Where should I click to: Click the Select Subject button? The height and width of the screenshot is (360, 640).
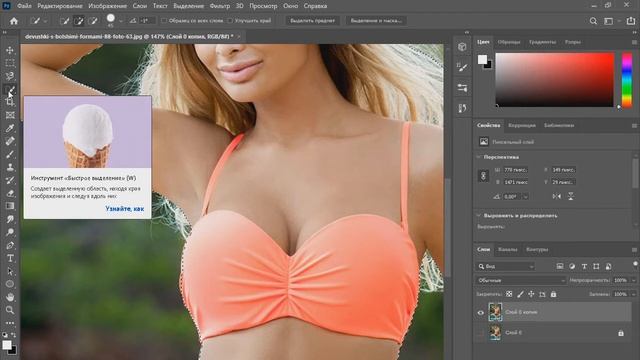tap(312, 21)
